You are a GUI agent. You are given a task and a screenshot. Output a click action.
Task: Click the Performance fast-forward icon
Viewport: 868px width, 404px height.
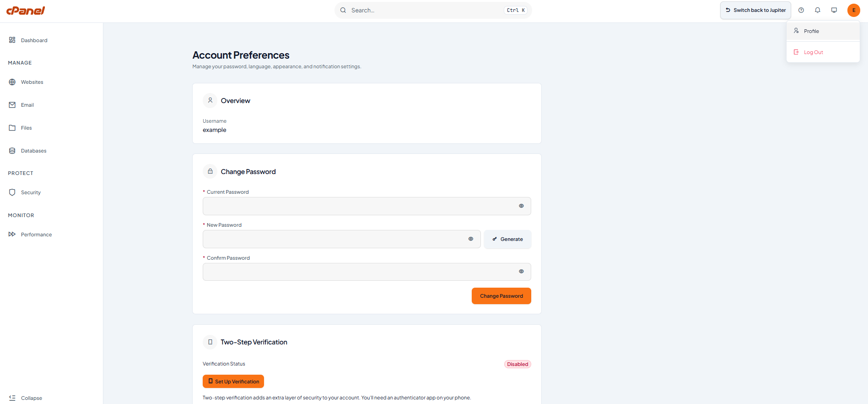point(12,234)
